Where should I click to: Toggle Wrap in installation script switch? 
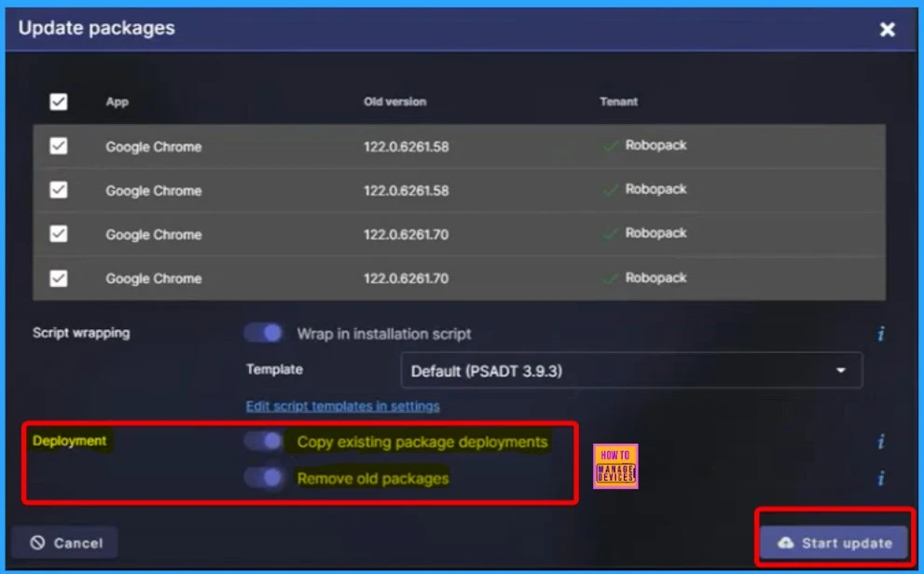264,334
